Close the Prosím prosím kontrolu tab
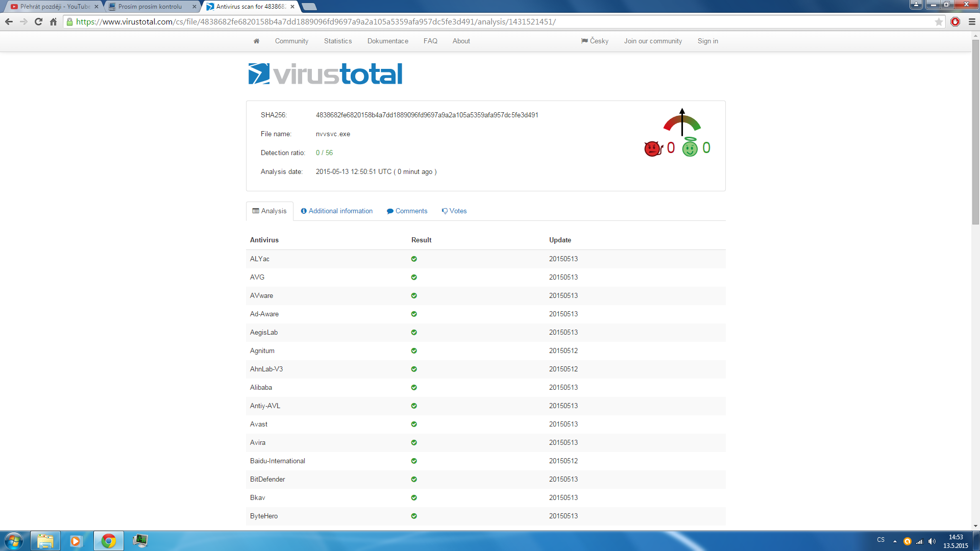This screenshot has width=980, height=551. [194, 7]
